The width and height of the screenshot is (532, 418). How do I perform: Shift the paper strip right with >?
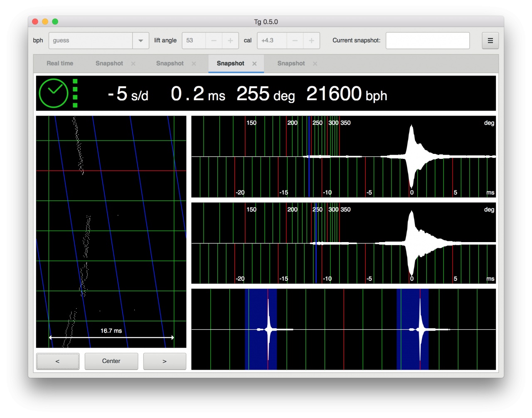(165, 361)
